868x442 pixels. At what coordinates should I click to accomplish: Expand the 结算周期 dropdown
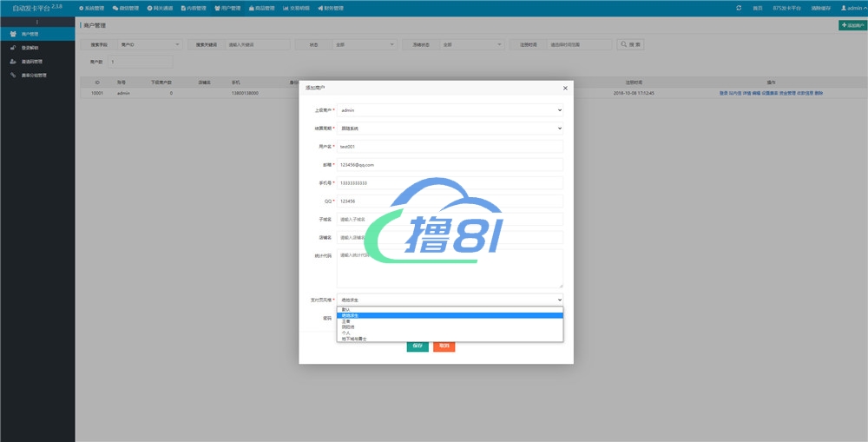[450, 129]
